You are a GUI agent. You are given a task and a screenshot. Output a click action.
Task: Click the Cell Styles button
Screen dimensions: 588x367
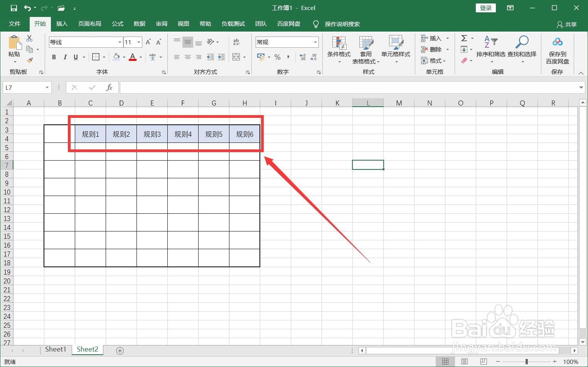click(x=396, y=50)
